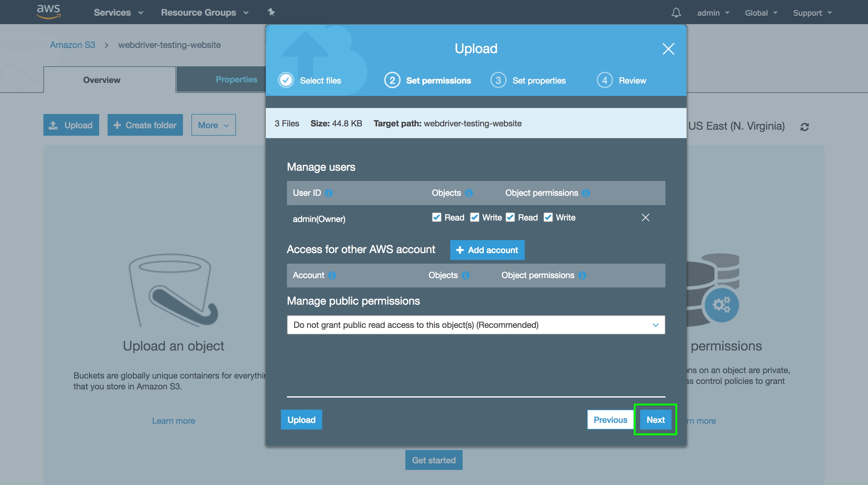The width and height of the screenshot is (868, 485).
Task: Uncheck first Read checkbox under Objects
Action: tap(436, 217)
